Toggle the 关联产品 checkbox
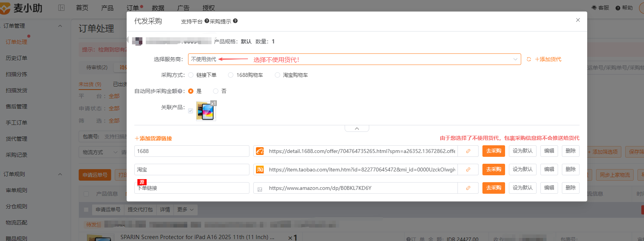644x241 pixels. (191, 111)
